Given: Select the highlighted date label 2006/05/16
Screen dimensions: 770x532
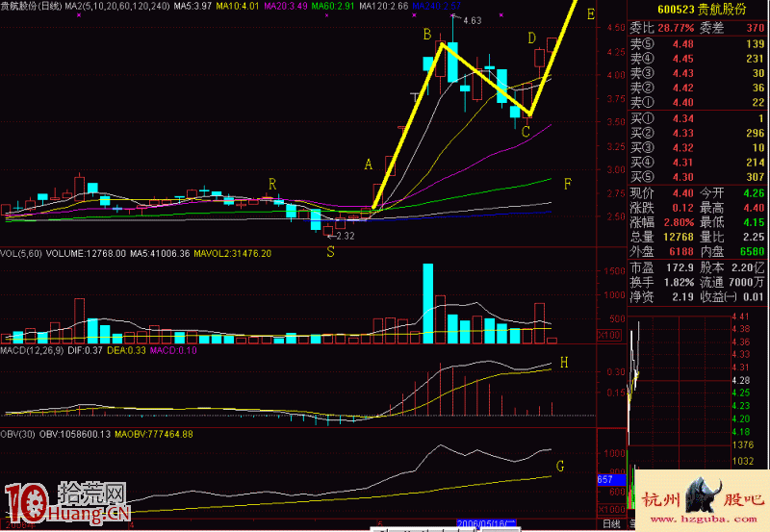Looking at the screenshot, I should click(486, 523).
